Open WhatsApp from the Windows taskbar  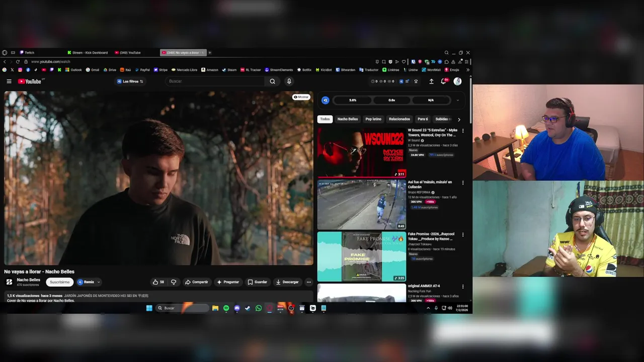[259, 308]
